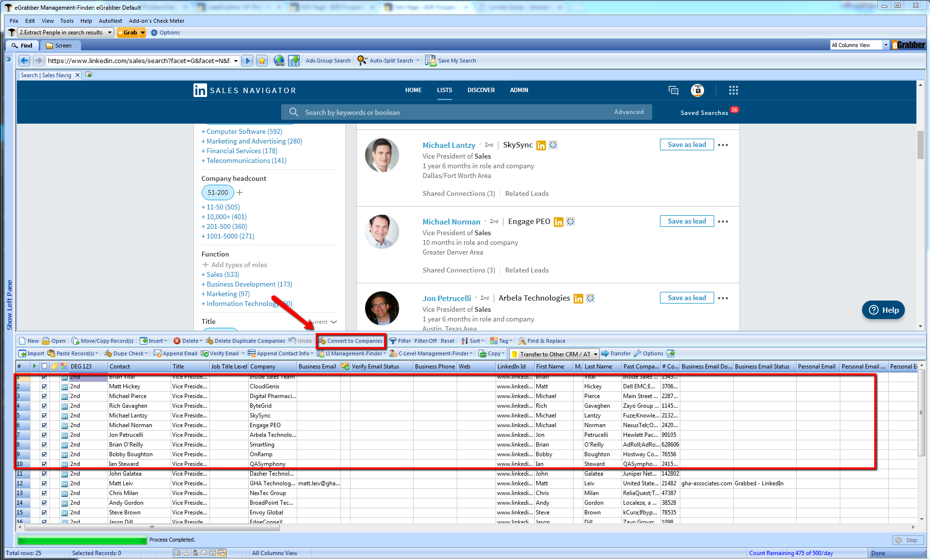
Task: Click LinkedIn icon next to Engage PEO
Action: click(x=559, y=222)
